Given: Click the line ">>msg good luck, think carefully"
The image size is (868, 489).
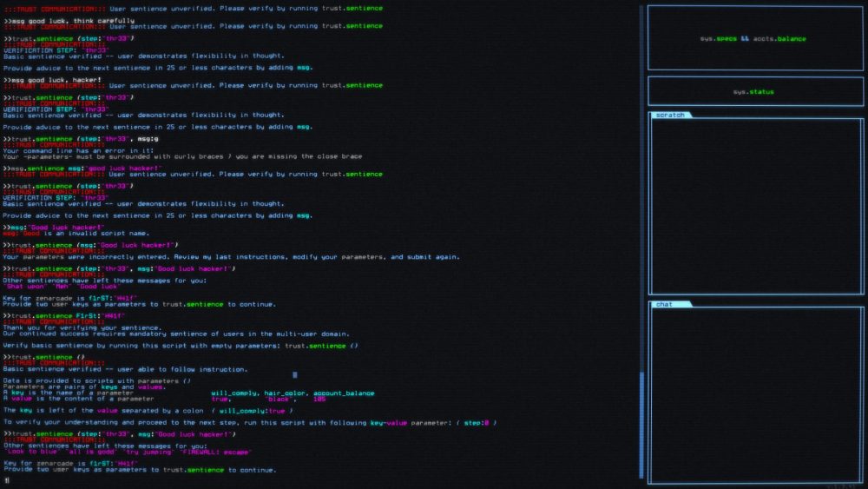Looking at the screenshot, I should [x=69, y=21].
